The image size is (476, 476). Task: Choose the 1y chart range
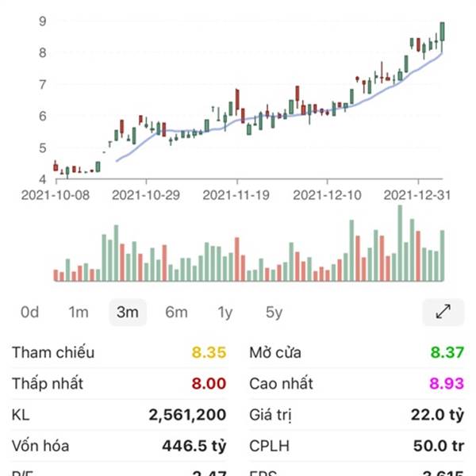point(225,313)
